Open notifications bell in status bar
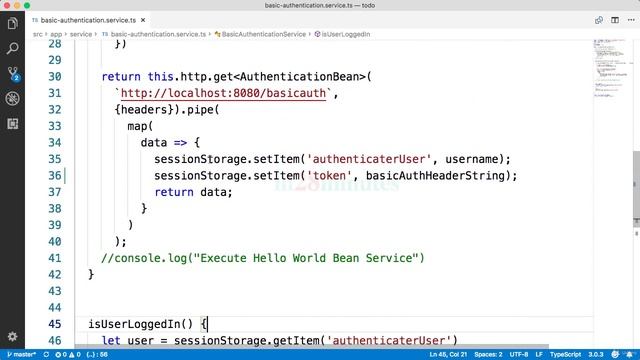The height and width of the screenshot is (360, 640). 630,354
